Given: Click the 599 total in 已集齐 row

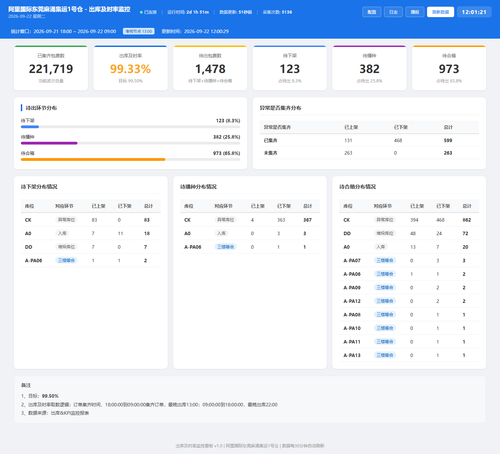Looking at the screenshot, I should click(448, 140).
